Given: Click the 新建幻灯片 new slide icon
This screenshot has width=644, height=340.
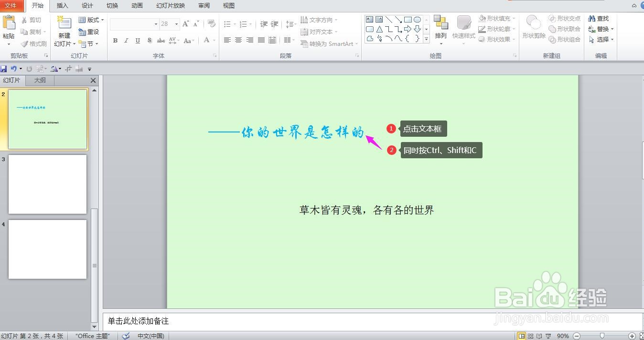Looking at the screenshot, I should pyautogui.click(x=64, y=23).
